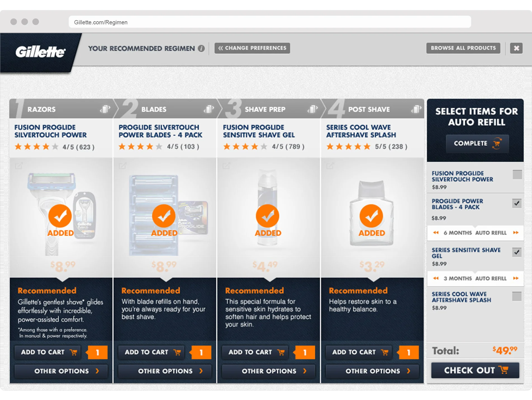This screenshot has height=400, width=532.
Task: Add the sensitive shave gel to cart
Action: click(255, 352)
